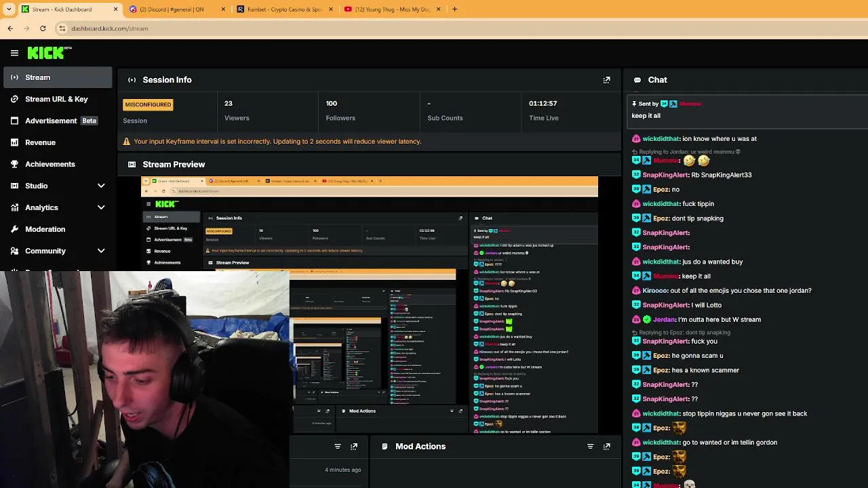
Task: Open the Advertisement section in sidebar
Action: point(56,121)
